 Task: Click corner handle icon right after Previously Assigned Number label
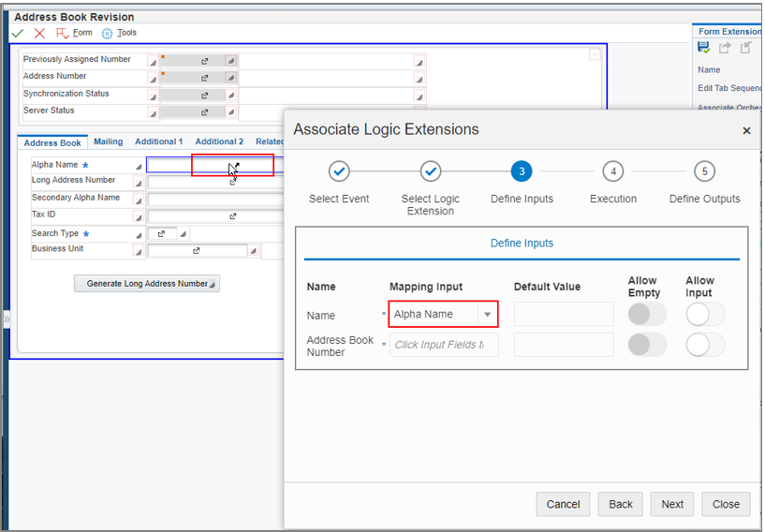153,62
